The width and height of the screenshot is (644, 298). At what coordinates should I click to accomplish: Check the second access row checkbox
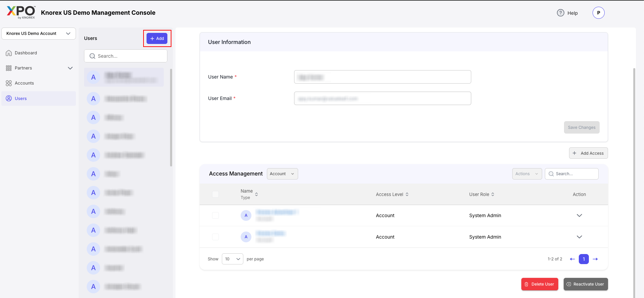[x=215, y=237]
